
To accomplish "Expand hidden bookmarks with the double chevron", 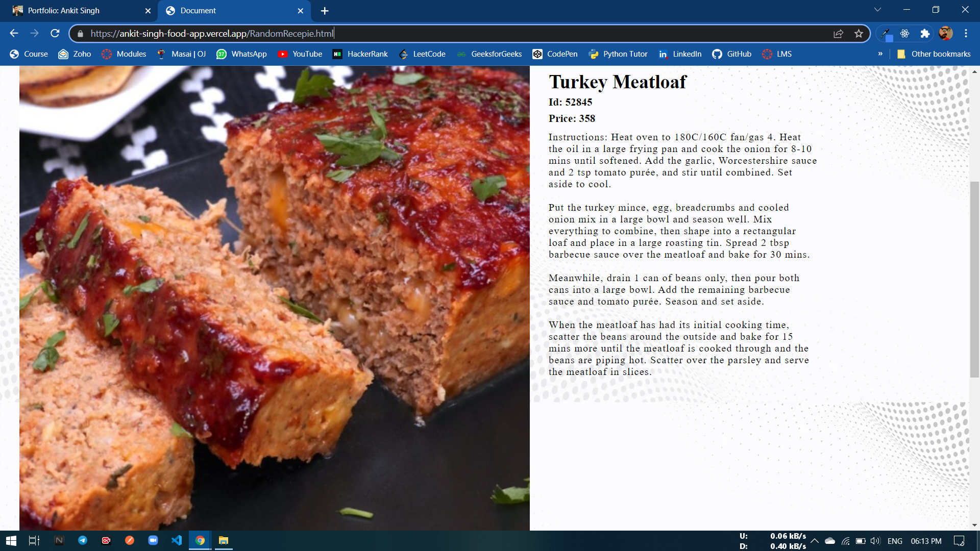I will click(880, 54).
